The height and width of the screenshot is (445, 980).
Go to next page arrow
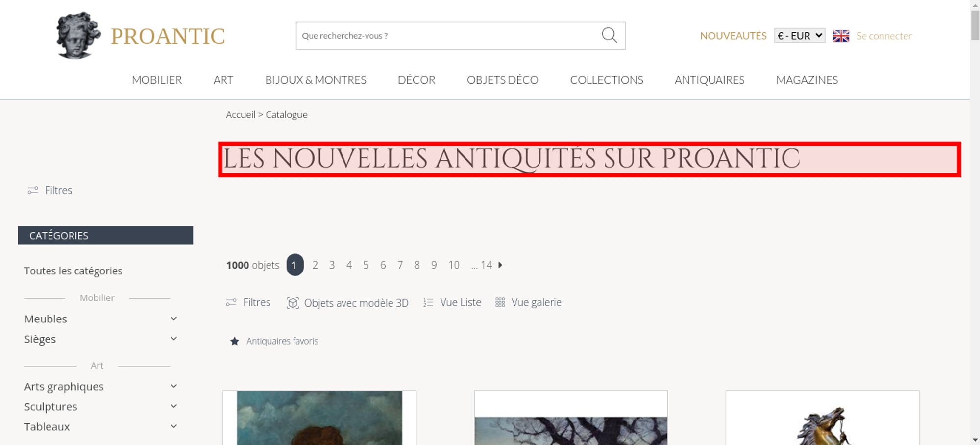click(x=500, y=265)
